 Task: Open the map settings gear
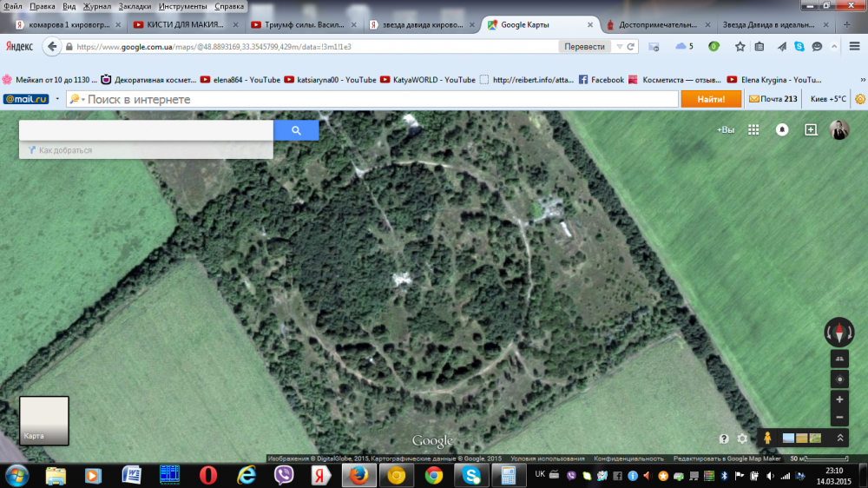click(x=742, y=439)
